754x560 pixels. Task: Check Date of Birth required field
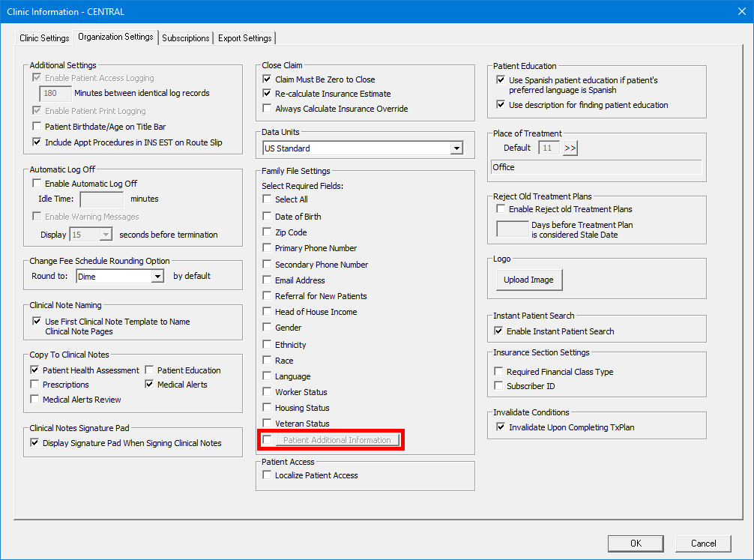point(268,217)
